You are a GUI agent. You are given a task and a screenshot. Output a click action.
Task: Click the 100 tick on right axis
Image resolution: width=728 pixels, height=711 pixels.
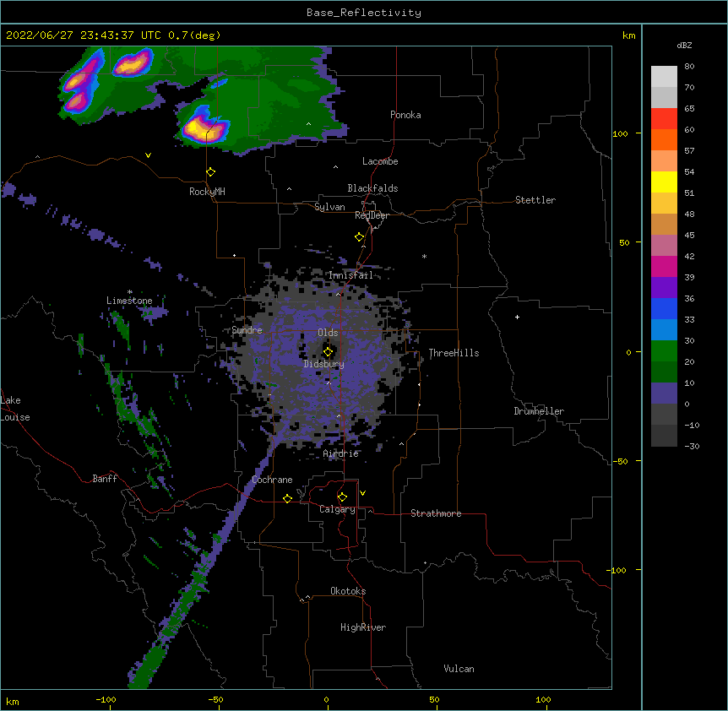click(x=620, y=133)
